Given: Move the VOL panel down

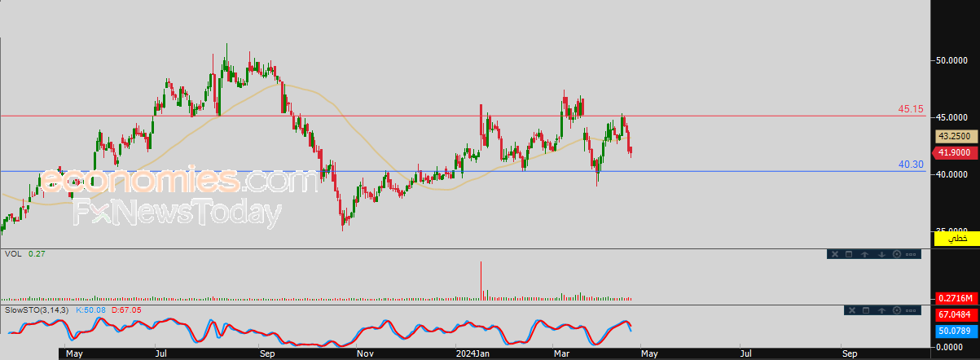Looking at the screenshot, I should [881, 254].
